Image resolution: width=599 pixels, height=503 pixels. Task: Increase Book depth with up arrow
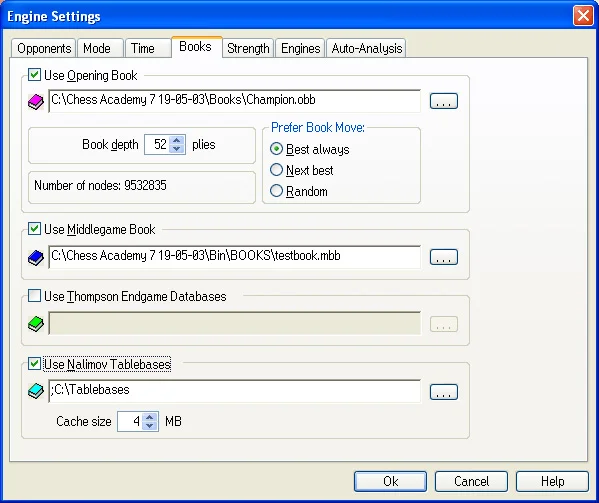pyautogui.click(x=176, y=140)
